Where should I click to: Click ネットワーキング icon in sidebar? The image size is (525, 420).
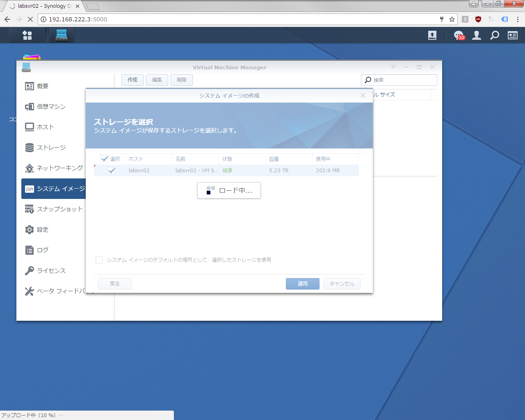click(30, 168)
